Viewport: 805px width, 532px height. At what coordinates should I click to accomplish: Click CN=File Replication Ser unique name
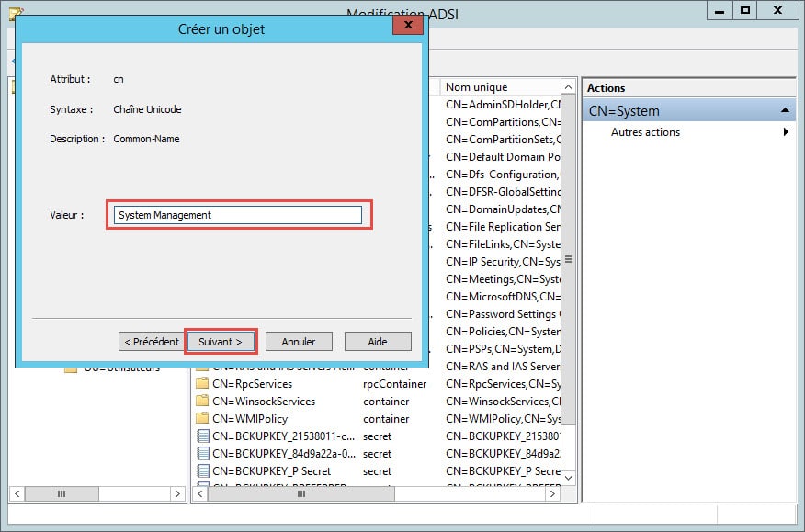(504, 226)
